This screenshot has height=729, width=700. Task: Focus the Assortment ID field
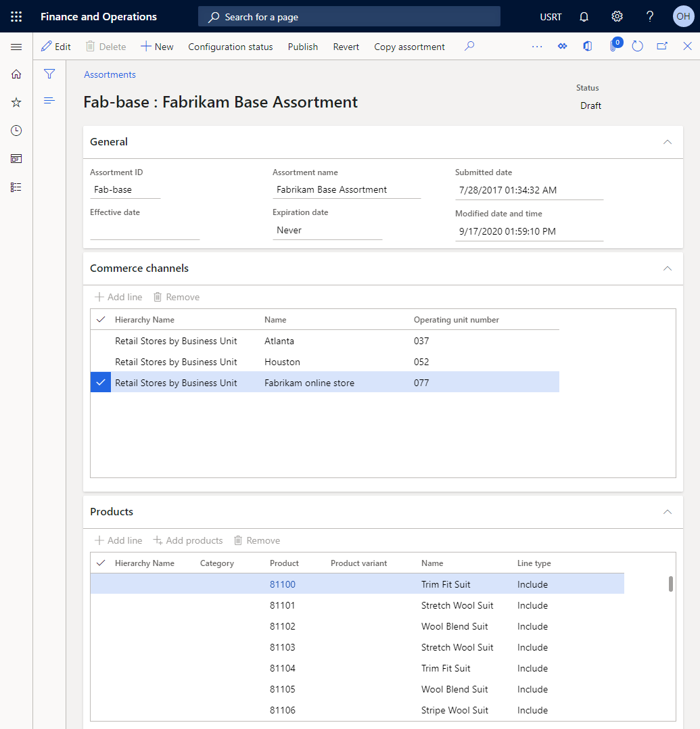point(125,189)
